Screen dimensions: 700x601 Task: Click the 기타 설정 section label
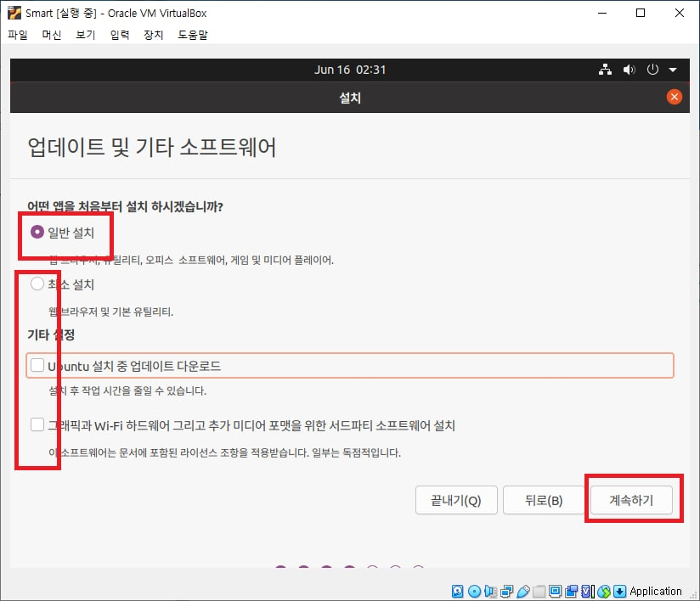pos(51,334)
